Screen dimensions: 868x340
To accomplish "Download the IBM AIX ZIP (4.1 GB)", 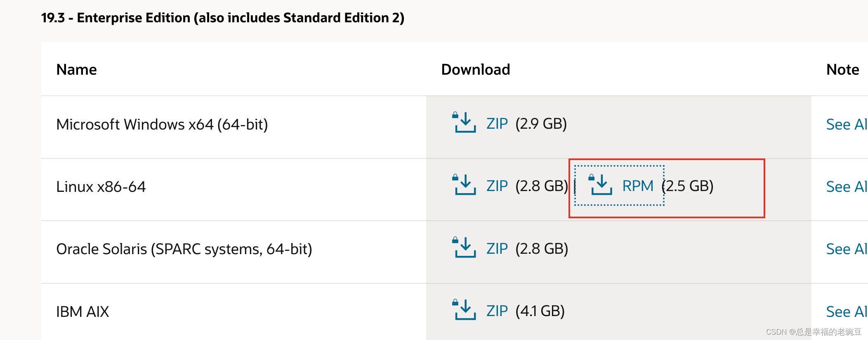I will tap(497, 311).
